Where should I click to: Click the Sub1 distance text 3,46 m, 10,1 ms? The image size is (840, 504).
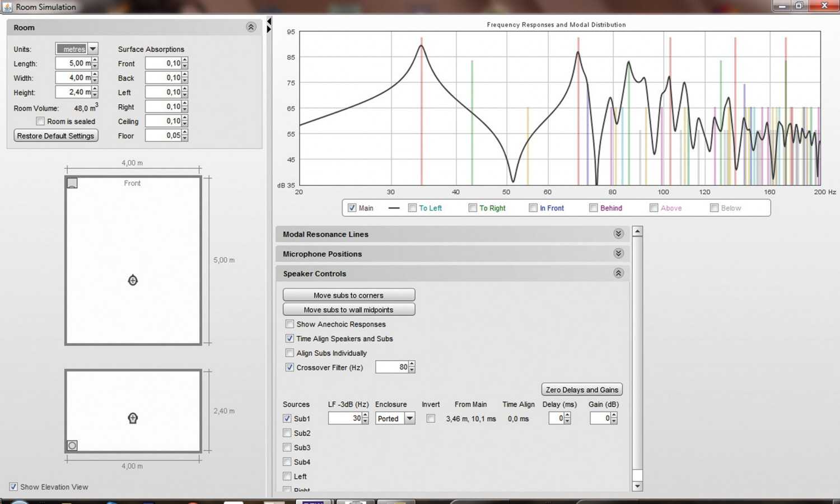tap(471, 418)
